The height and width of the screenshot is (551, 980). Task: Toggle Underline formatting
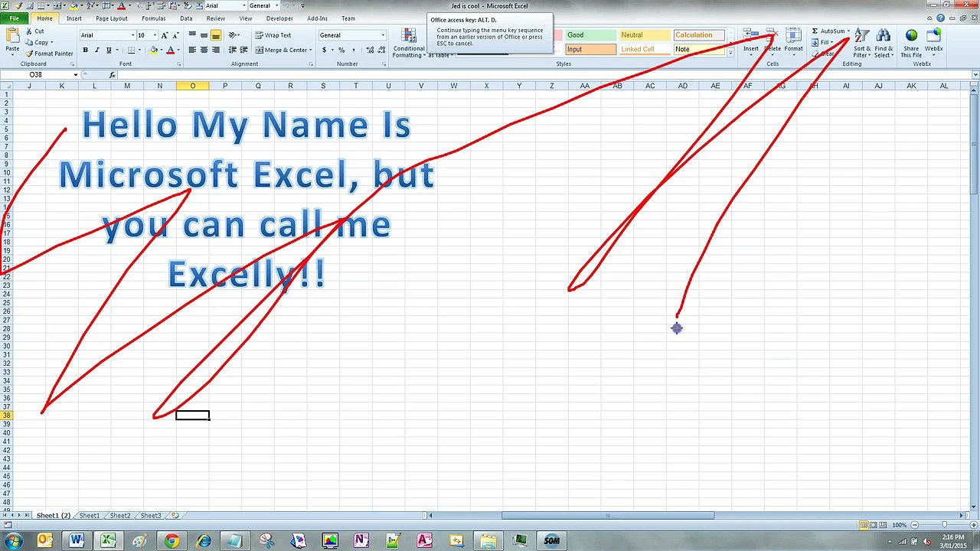[x=108, y=50]
